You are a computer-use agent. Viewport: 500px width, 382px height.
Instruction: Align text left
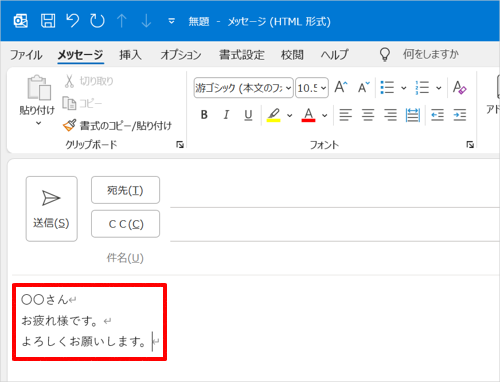point(345,115)
